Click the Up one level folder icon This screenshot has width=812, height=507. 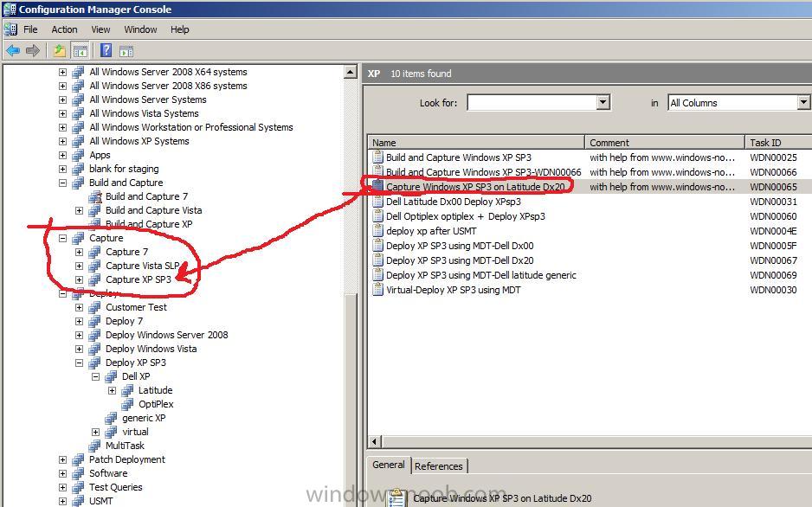coord(59,51)
